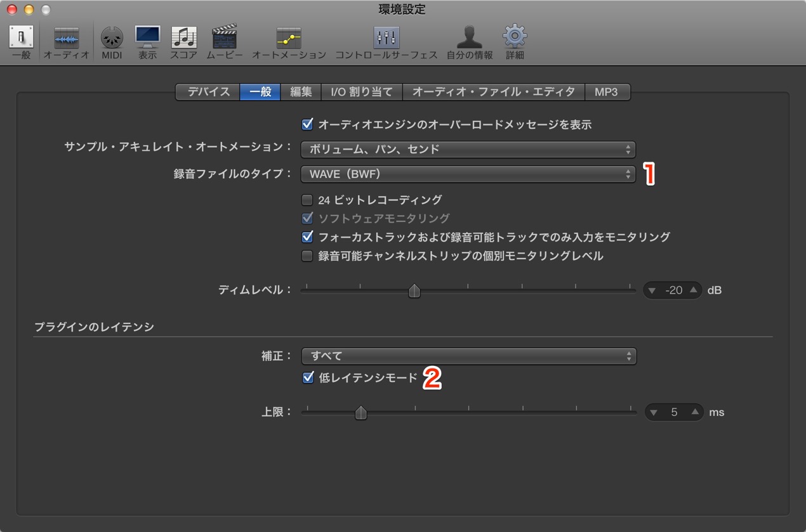
Task: Open the 詳細 gear icon
Action: pos(515,37)
